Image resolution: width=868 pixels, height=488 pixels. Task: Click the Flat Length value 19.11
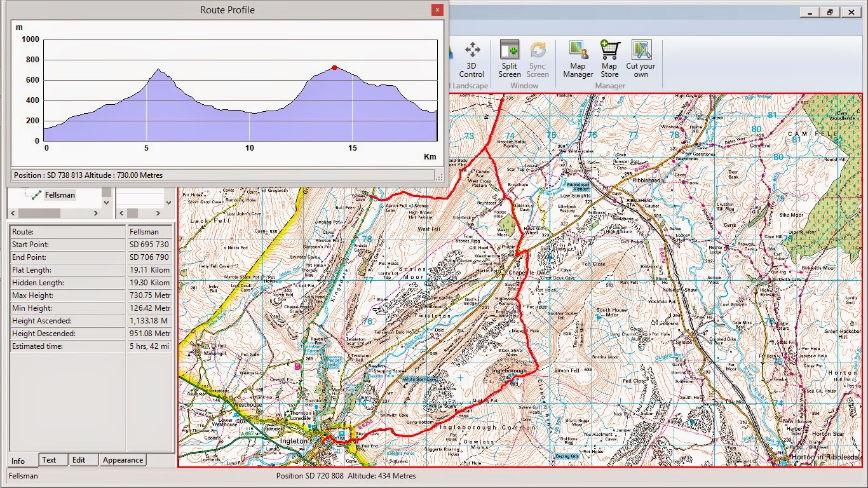(149, 270)
